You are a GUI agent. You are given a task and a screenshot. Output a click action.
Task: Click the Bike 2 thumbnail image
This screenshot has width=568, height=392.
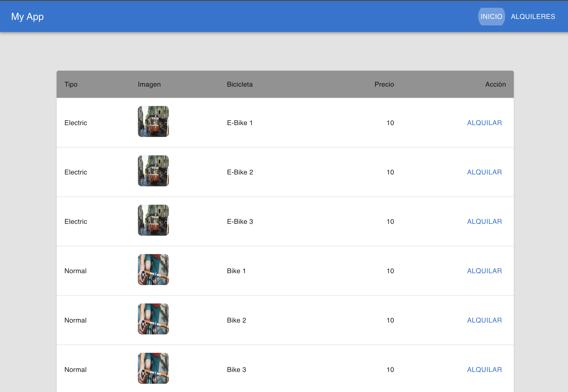point(153,319)
